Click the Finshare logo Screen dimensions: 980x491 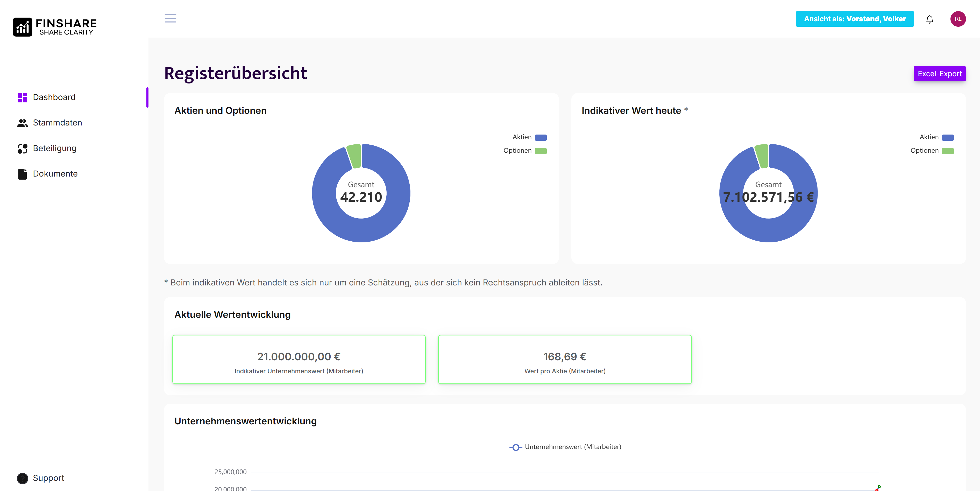coord(55,27)
